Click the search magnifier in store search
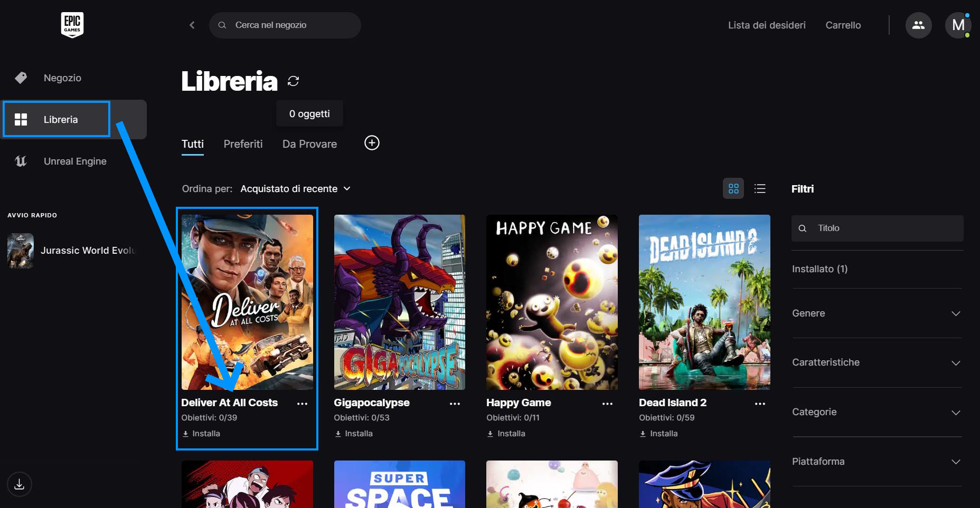The image size is (980, 508). [x=222, y=25]
